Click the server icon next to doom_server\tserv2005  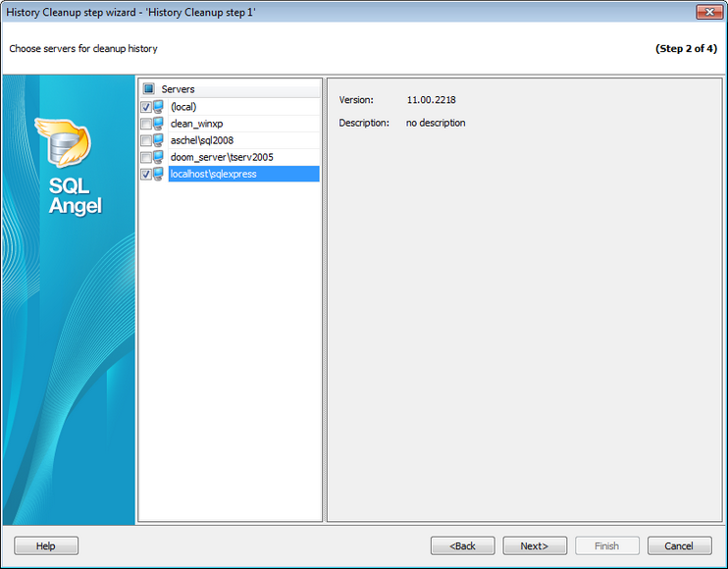click(158, 157)
